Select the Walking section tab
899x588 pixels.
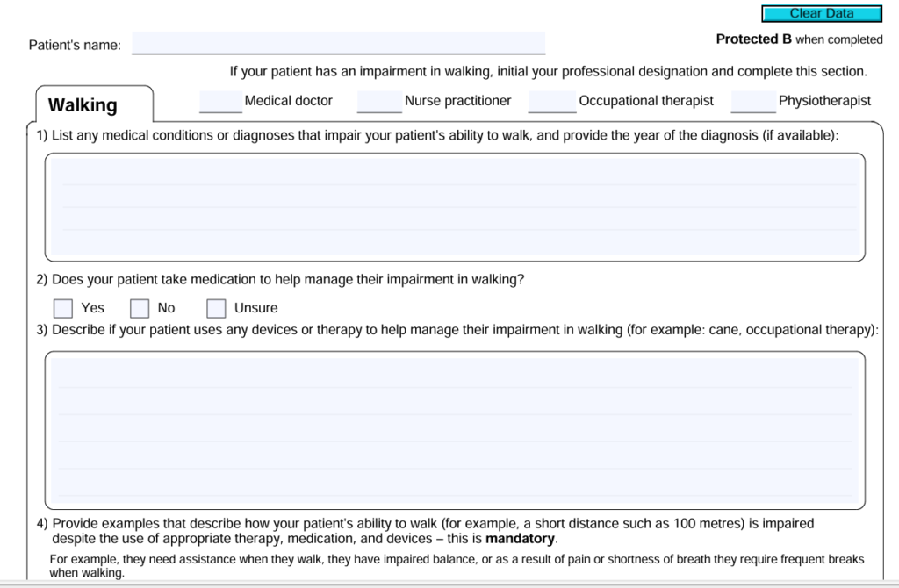83,105
